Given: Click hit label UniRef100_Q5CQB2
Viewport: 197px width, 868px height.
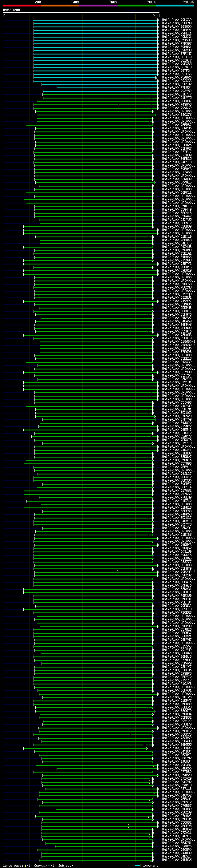Looking at the screenshot, I should click(x=177, y=823).
